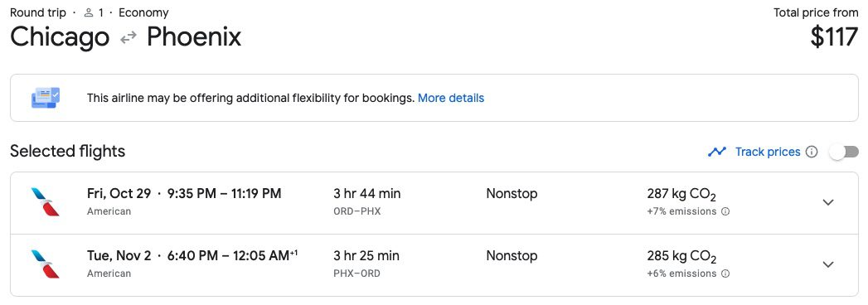Click the 287 kg CO2 emissions value
The image size is (868, 305).
(681, 194)
